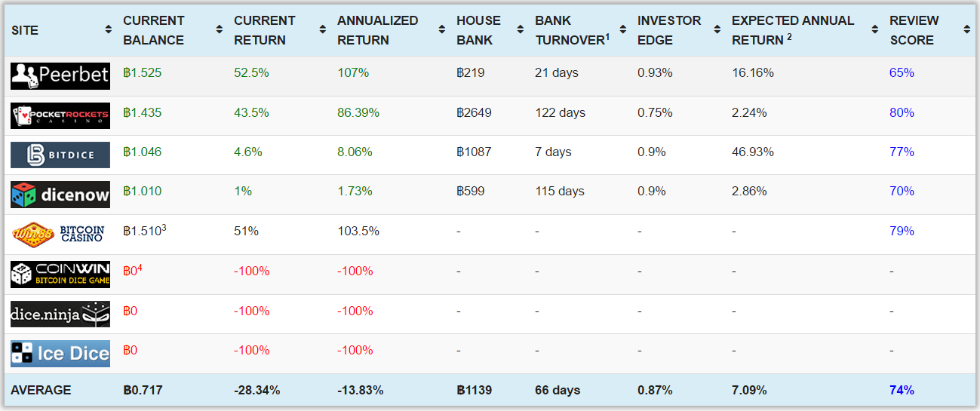The height and width of the screenshot is (411, 980).
Task: Select Win88 annualized return 103.5%
Action: point(358,232)
